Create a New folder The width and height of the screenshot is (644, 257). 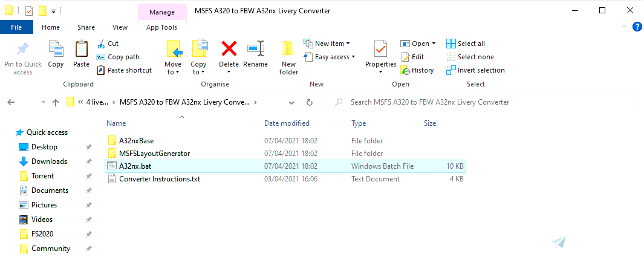click(x=288, y=58)
